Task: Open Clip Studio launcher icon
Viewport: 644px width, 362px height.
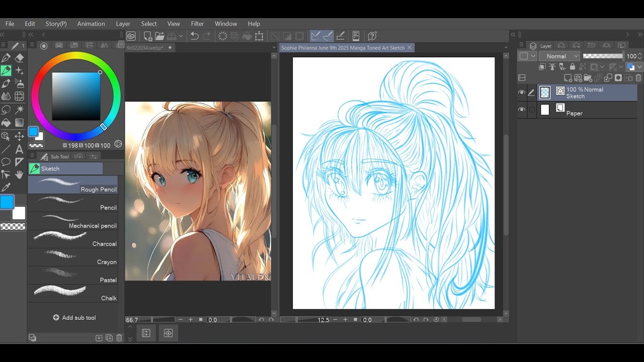Action: click(x=131, y=36)
